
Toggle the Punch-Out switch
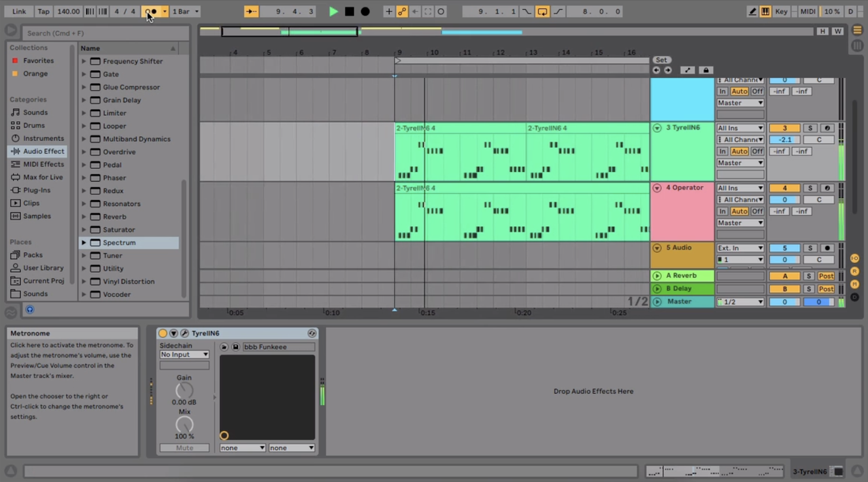558,12
